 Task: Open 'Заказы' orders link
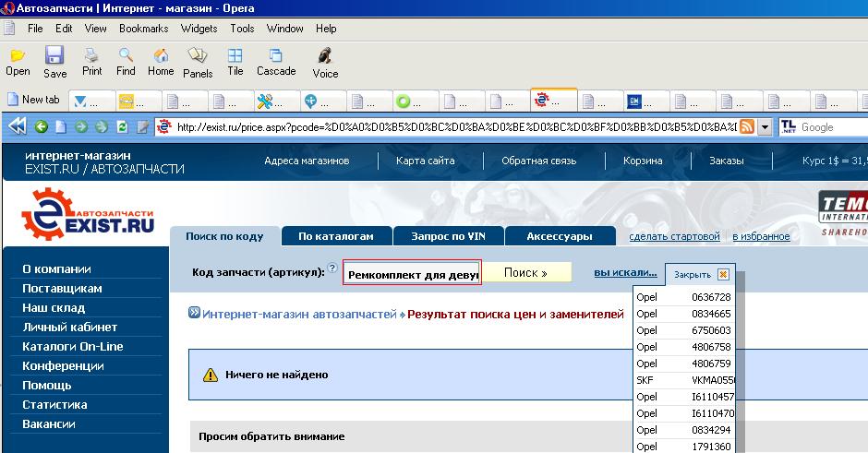pos(727,161)
